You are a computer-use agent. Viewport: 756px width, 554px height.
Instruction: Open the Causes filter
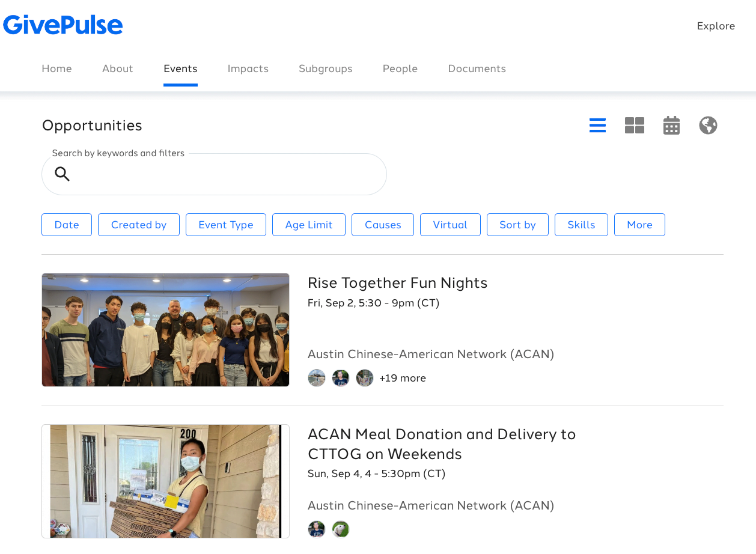point(382,224)
